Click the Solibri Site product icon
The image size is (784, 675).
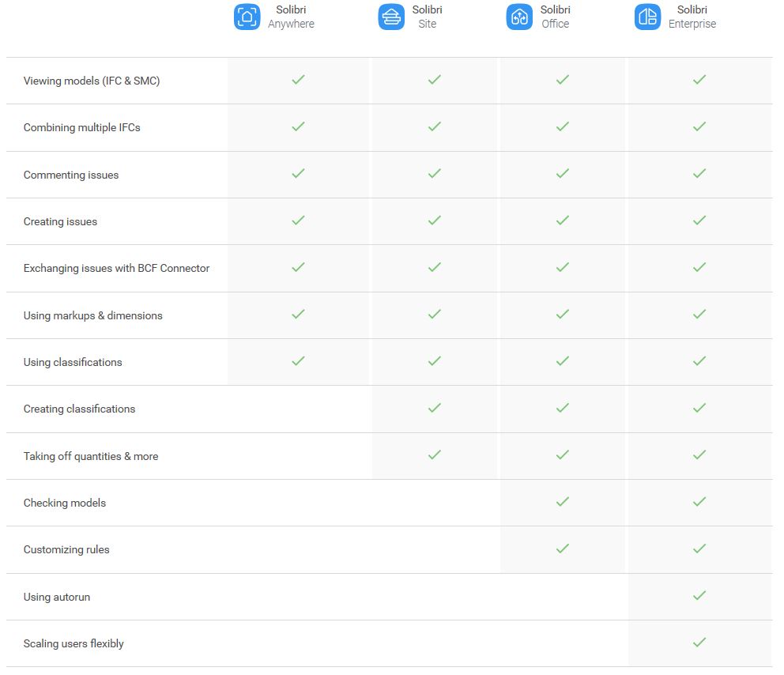coord(391,17)
